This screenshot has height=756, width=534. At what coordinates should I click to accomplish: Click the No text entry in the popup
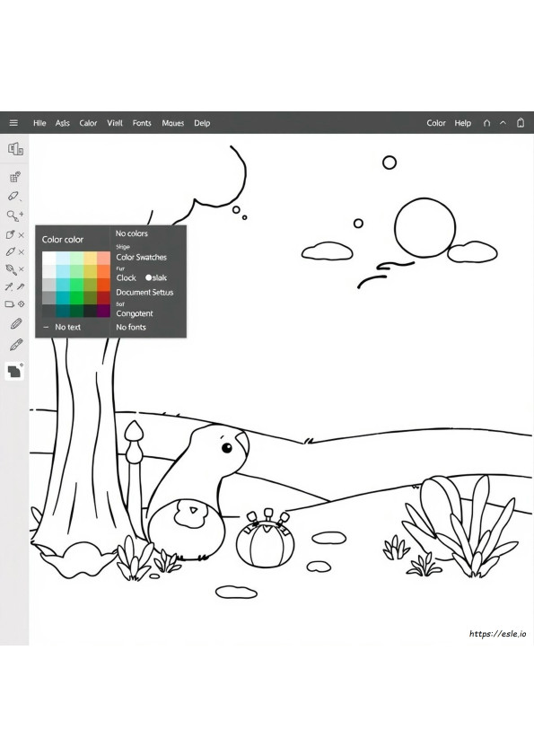pos(67,327)
